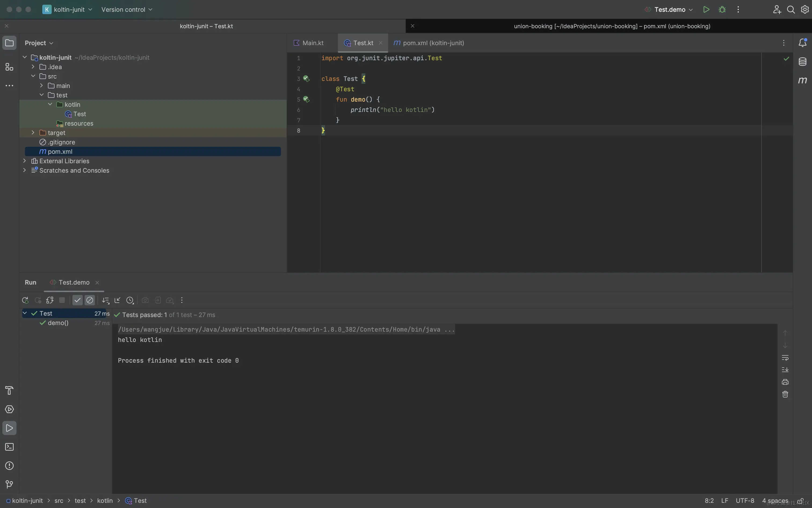Open more options in Run toolbar
Screen dimensions: 812x508
coord(182,300)
